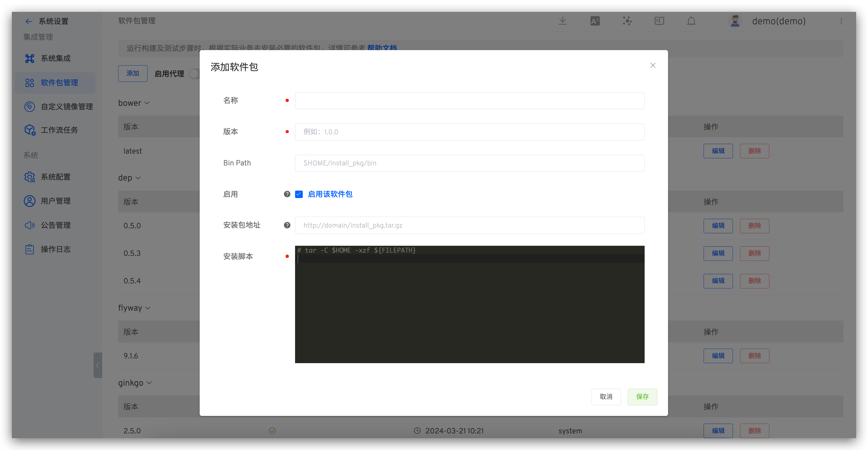Open 工作流任务 panel

[x=59, y=130]
